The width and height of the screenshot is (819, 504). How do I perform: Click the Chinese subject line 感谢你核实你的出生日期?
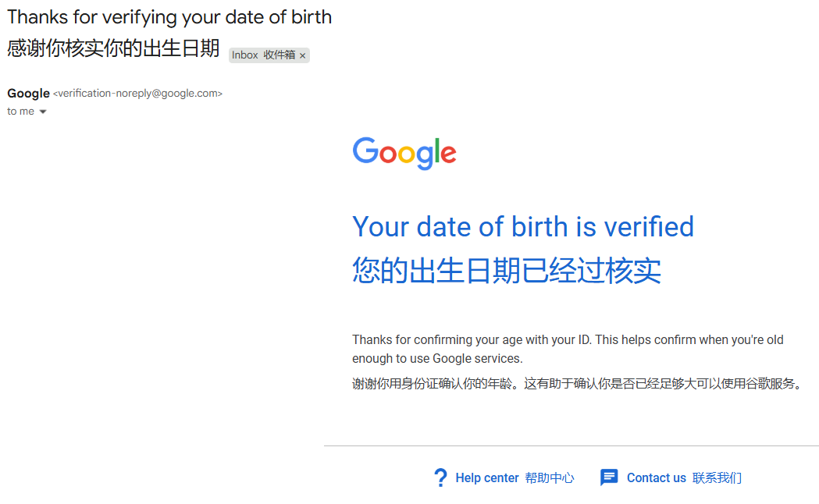(113, 48)
